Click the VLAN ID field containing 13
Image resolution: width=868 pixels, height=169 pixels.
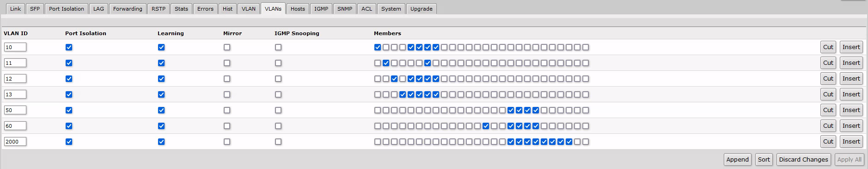point(15,94)
